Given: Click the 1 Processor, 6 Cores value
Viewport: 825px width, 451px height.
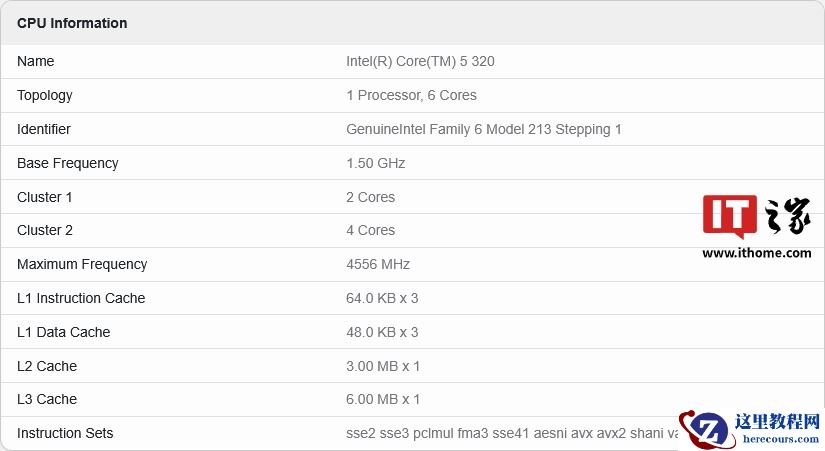Looking at the screenshot, I should (411, 95).
